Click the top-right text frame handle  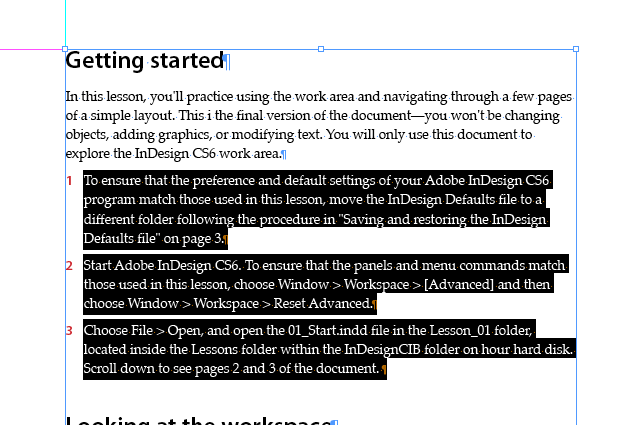[576, 49]
